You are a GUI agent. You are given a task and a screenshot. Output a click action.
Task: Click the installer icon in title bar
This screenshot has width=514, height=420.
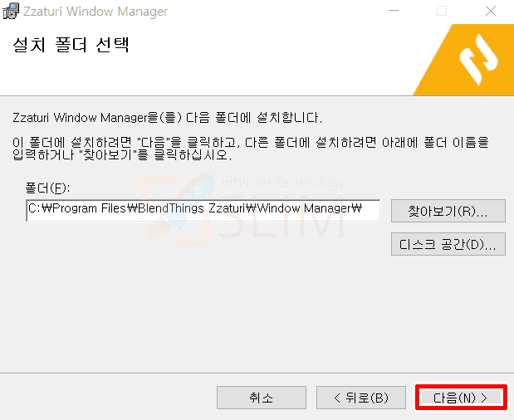11,11
